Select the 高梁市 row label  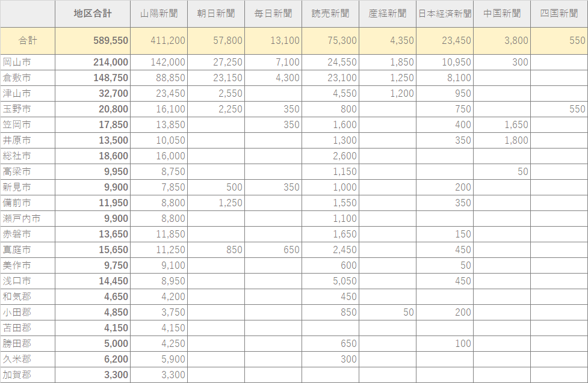28,171
